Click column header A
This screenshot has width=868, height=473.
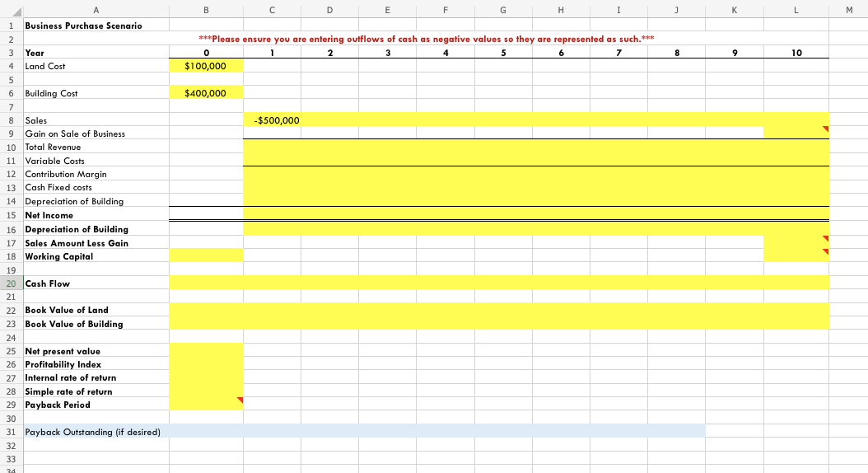pos(96,10)
